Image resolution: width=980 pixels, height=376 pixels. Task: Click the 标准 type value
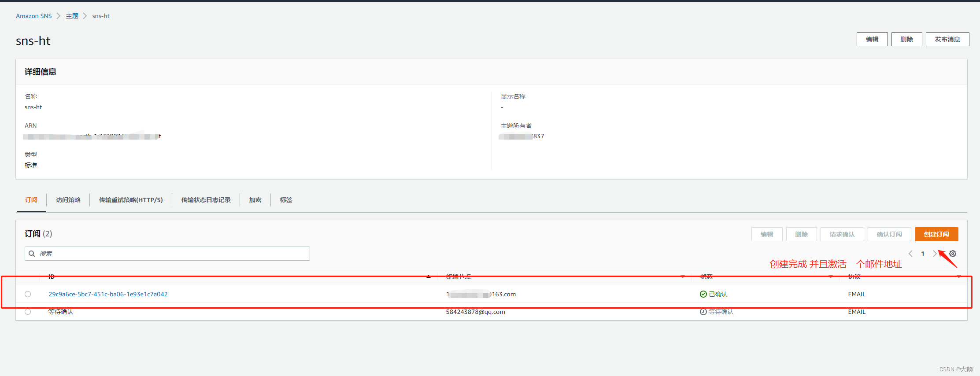[31, 165]
